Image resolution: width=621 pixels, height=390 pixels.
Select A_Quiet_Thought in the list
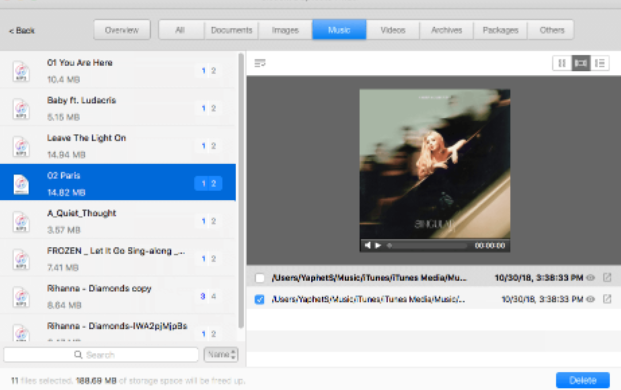coord(118,221)
